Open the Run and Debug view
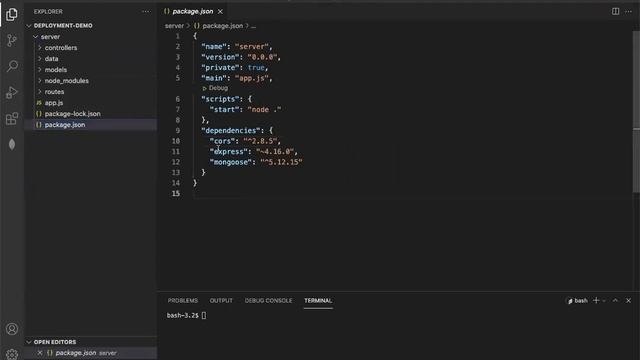Image resolution: width=640 pixels, height=360 pixels. pyautogui.click(x=12, y=92)
